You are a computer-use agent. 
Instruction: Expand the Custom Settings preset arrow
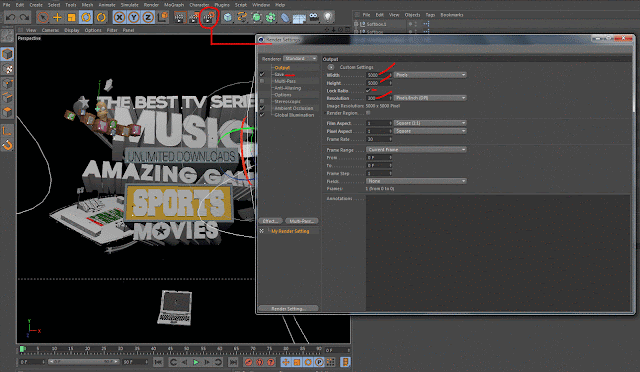click(x=331, y=67)
